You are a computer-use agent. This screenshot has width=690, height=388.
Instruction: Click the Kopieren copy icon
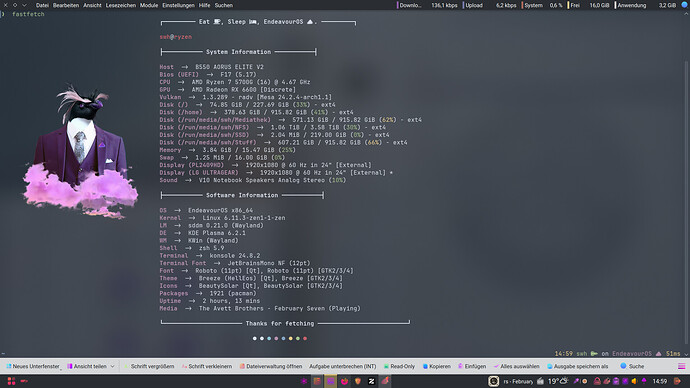pos(425,366)
